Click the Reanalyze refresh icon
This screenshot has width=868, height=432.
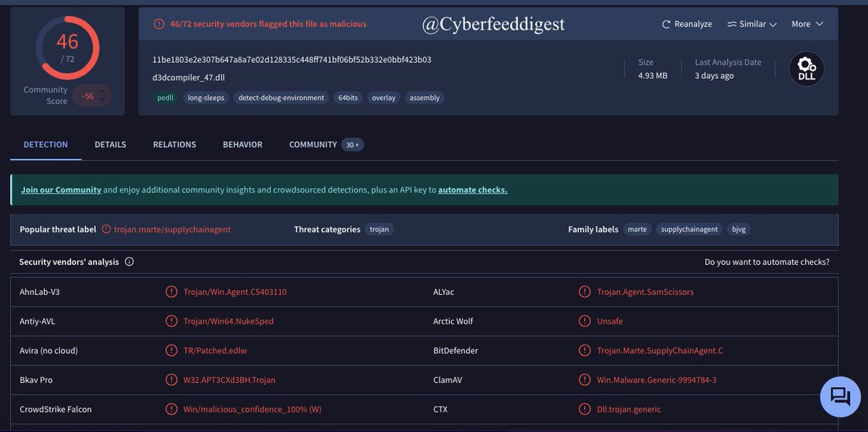(x=666, y=24)
